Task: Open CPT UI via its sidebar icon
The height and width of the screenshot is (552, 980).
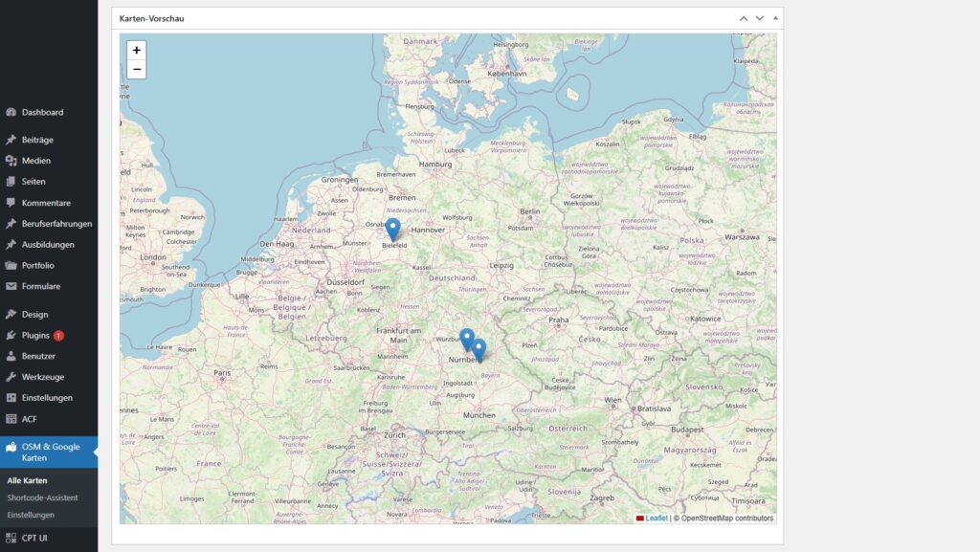Action: pyautogui.click(x=11, y=536)
